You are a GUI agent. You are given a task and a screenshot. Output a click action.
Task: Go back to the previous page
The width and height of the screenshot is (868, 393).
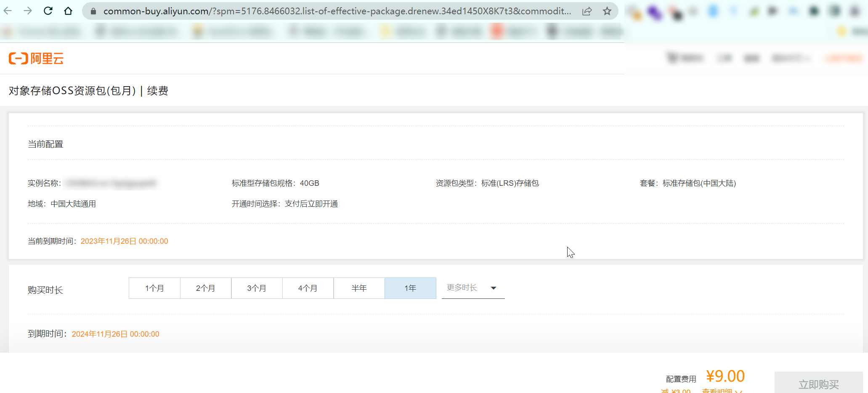(x=8, y=11)
